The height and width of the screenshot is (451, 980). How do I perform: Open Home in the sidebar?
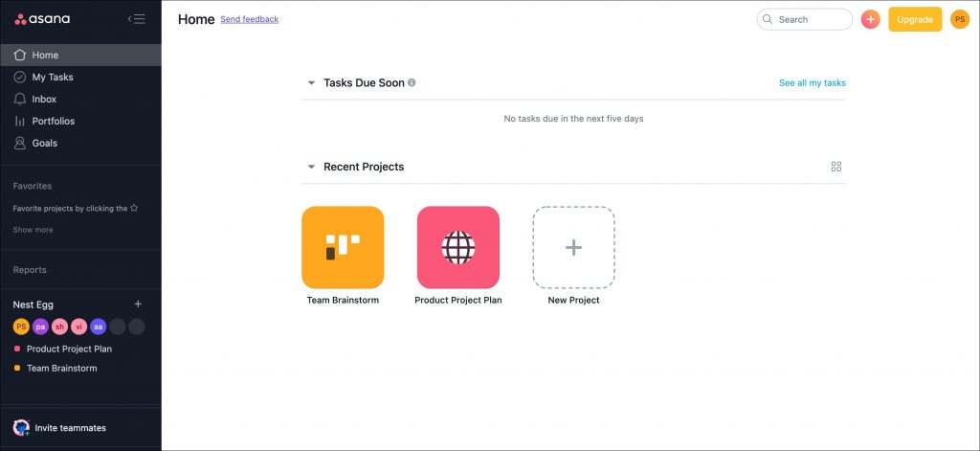click(80, 55)
